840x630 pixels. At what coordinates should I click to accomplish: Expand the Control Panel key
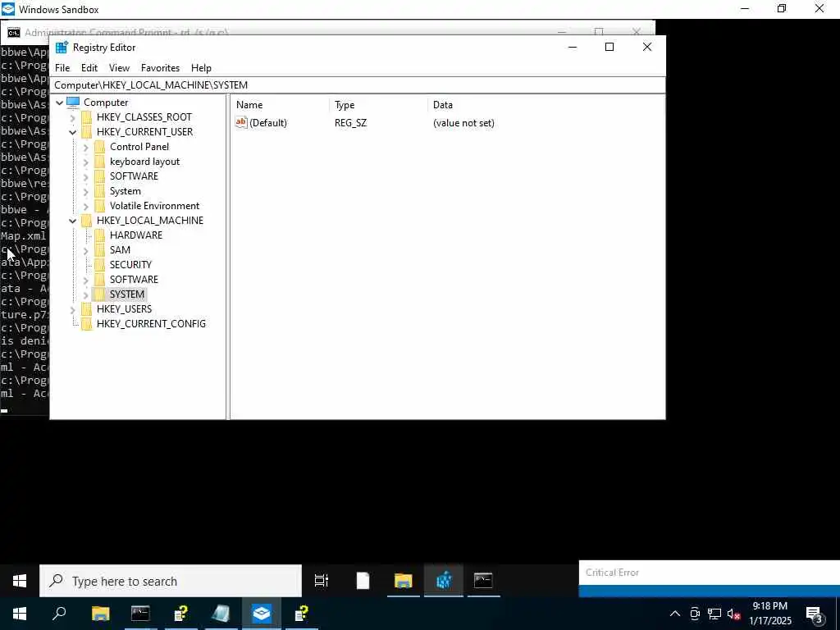point(85,147)
